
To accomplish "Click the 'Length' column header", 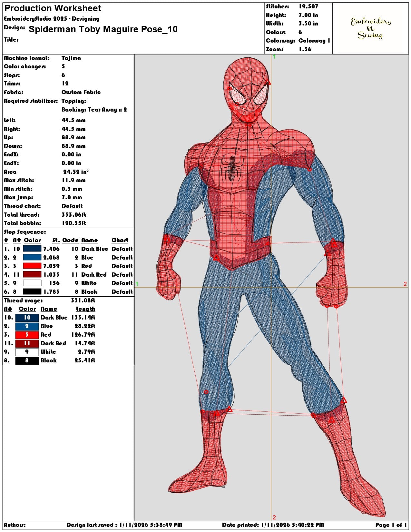I will [86, 309].
